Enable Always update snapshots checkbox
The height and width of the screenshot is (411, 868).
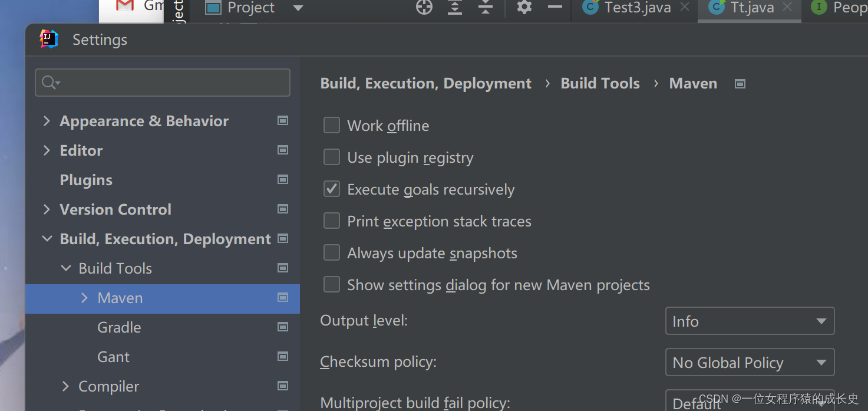[332, 253]
